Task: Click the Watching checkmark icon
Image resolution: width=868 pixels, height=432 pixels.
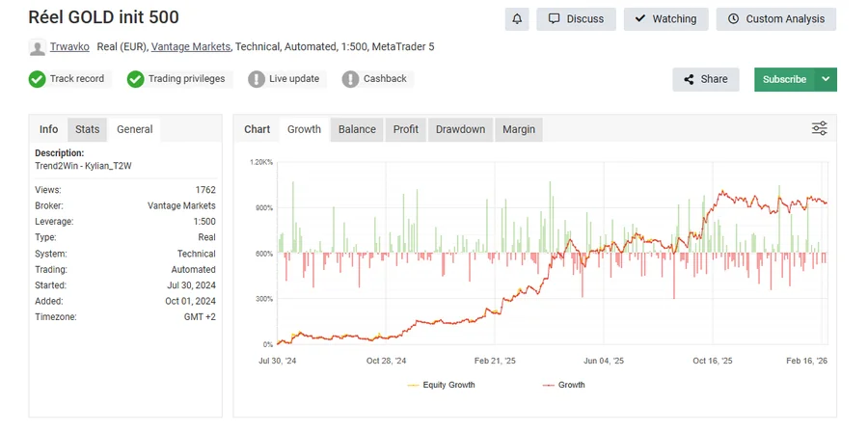Action: click(640, 18)
